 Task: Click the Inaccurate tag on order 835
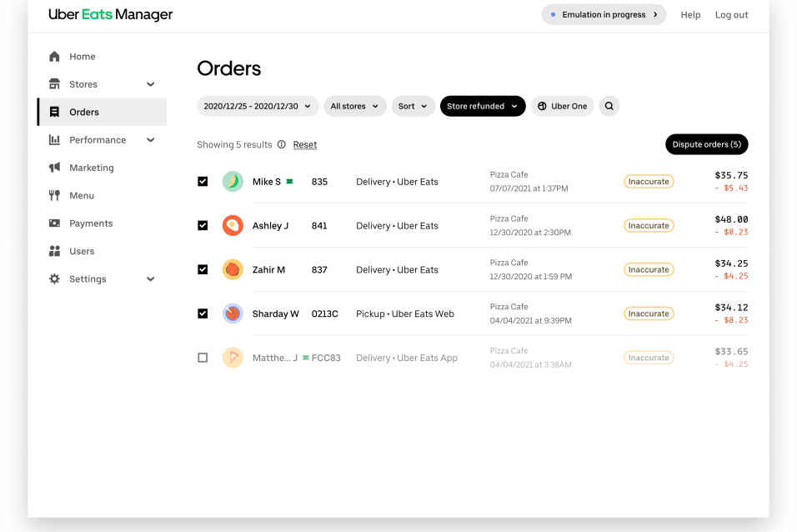click(x=649, y=182)
